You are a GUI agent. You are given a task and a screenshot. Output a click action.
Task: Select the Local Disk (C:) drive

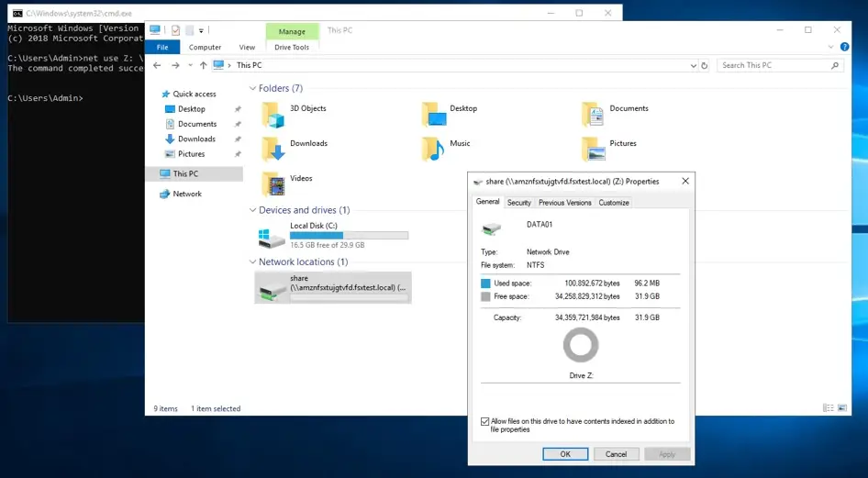pyautogui.click(x=333, y=235)
